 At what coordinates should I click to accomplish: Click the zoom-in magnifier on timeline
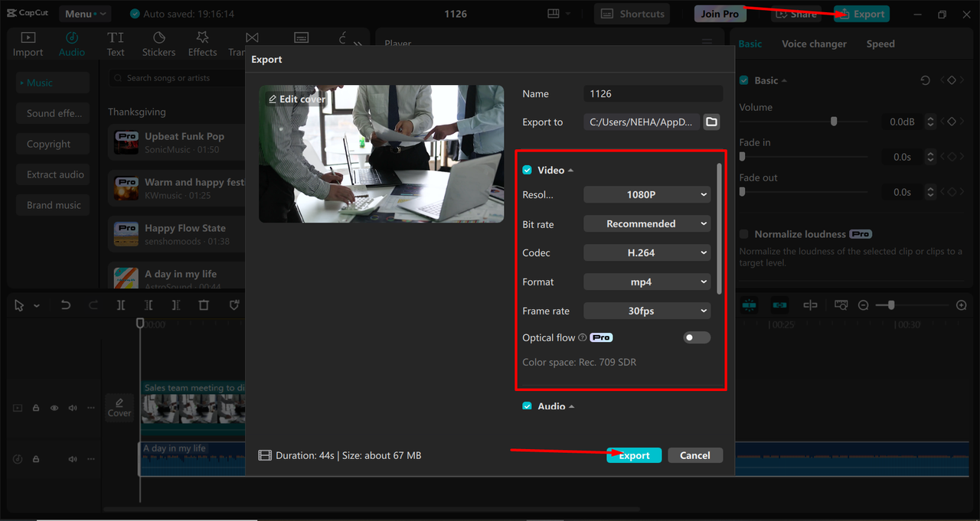(x=962, y=305)
